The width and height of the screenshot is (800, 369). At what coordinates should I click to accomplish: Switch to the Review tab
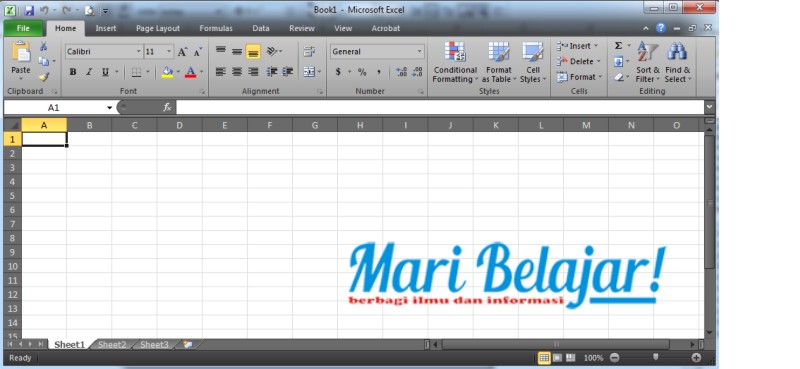pos(302,29)
